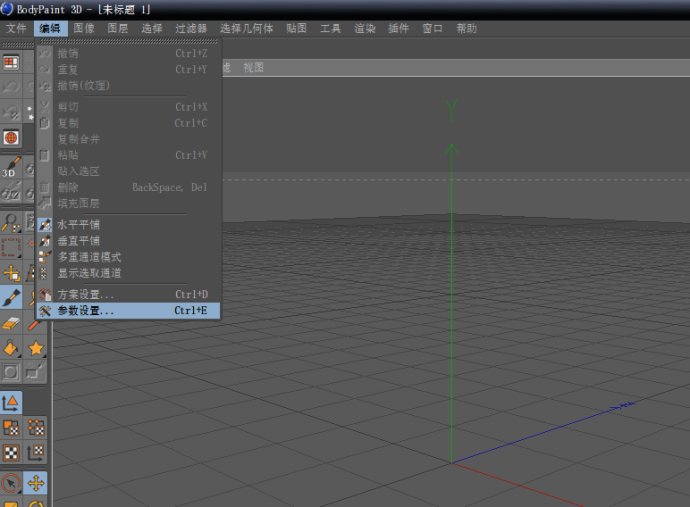
Task: Select the eraser tool
Action: (x=11, y=323)
